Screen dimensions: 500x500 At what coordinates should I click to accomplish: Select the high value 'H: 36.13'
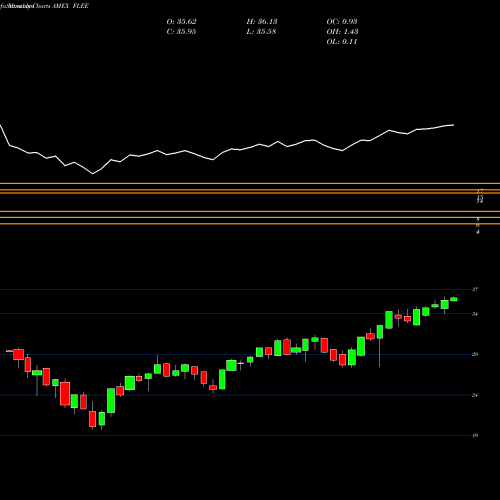[x=262, y=22]
